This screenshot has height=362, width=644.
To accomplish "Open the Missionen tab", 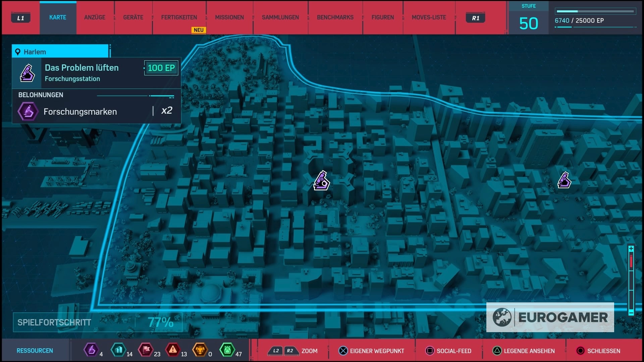I will [229, 17].
